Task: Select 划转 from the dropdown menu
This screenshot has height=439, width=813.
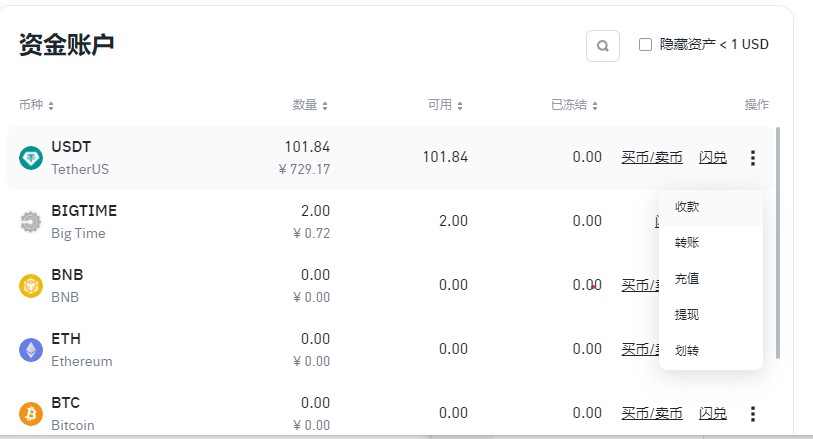Action: [711, 351]
